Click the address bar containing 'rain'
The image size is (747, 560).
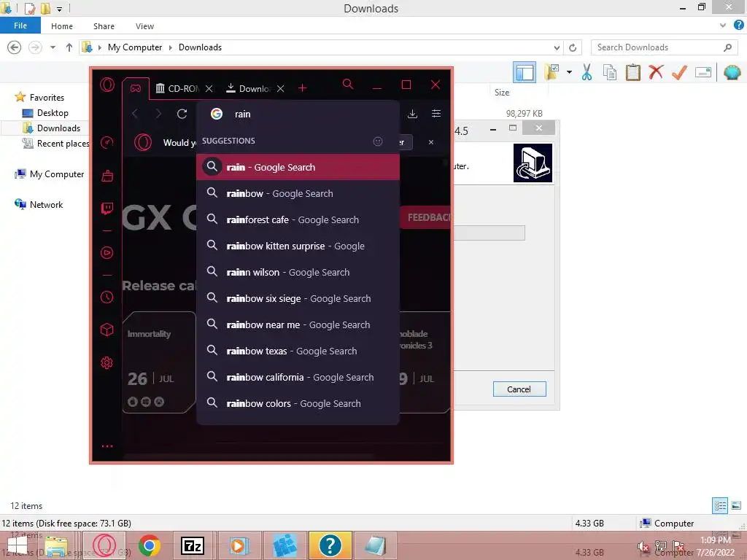tap(298, 114)
